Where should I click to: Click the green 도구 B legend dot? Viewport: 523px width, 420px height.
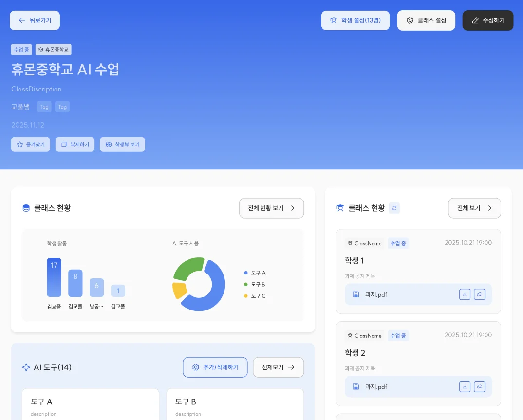(246, 284)
